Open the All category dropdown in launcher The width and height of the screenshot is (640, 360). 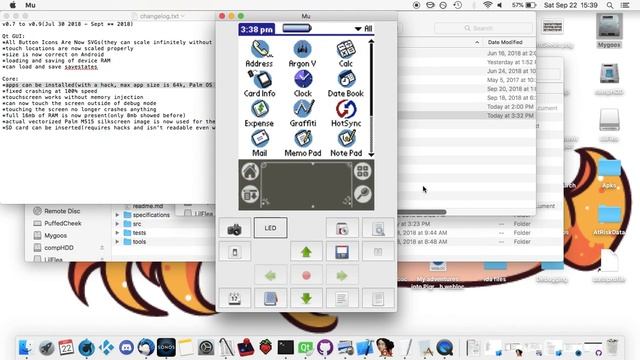point(363,29)
